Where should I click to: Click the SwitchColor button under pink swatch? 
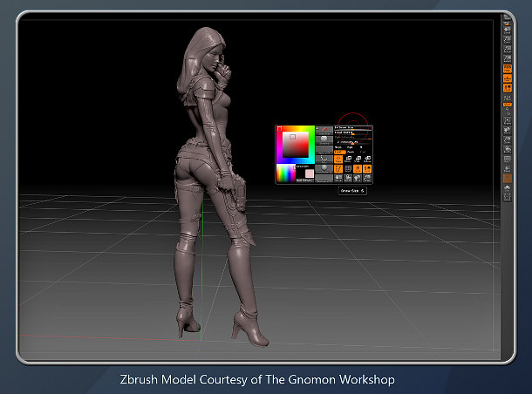[x=305, y=180]
